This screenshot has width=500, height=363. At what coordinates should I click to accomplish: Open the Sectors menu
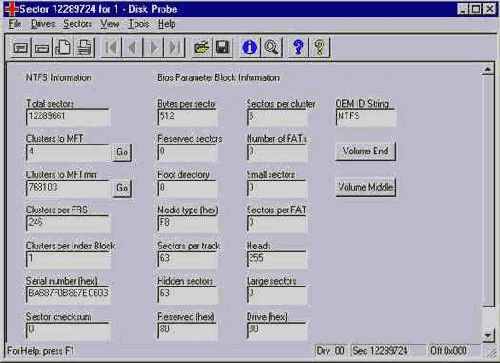tap(77, 24)
